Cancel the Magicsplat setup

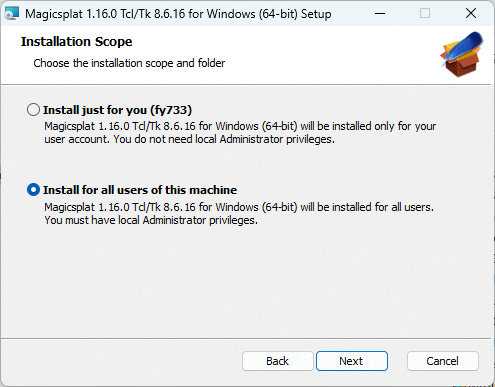pyautogui.click(x=443, y=361)
